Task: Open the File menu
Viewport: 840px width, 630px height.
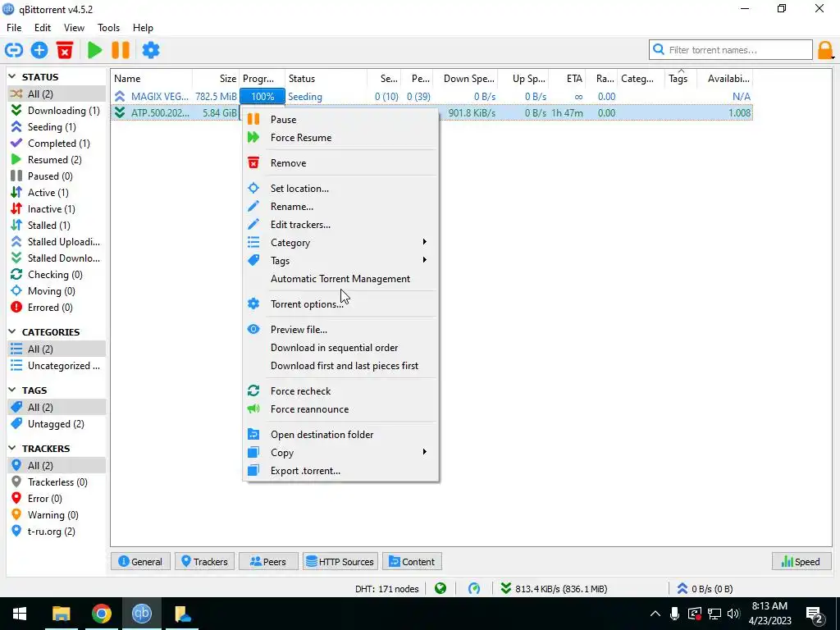Action: pos(14,28)
